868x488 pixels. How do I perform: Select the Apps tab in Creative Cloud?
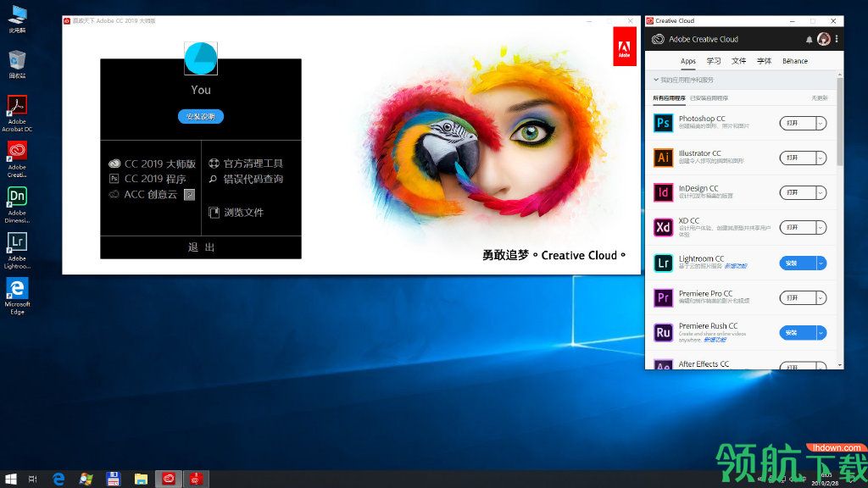(688, 61)
